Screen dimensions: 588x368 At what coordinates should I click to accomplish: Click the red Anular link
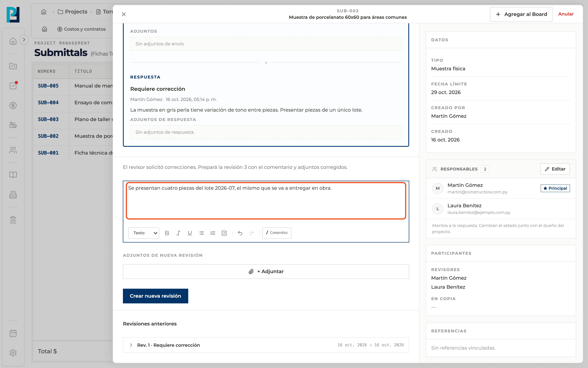[566, 14]
